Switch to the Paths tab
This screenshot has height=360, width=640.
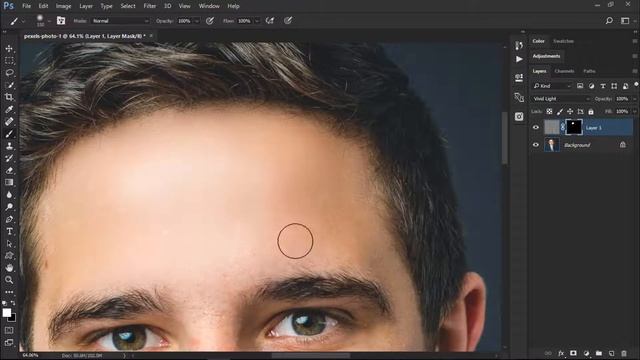(589, 71)
